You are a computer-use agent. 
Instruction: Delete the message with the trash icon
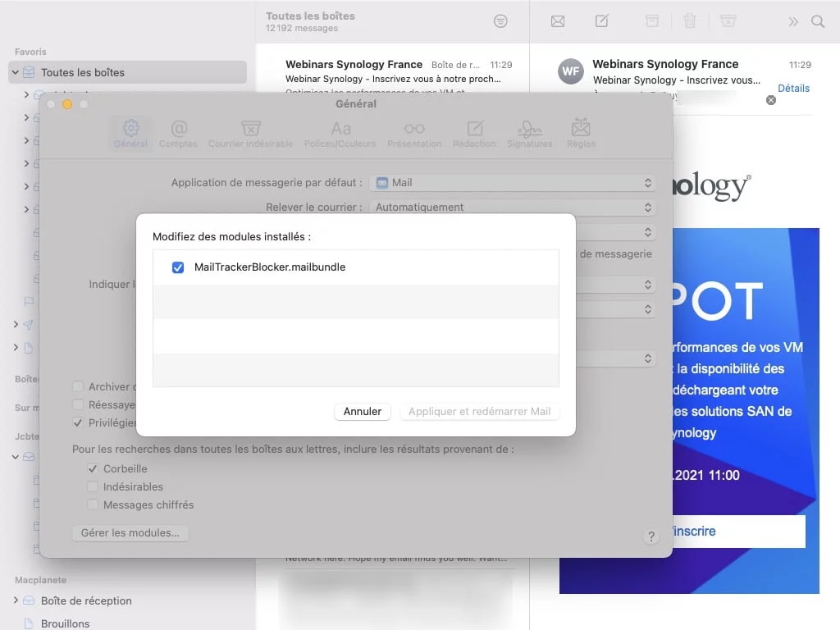[689, 21]
